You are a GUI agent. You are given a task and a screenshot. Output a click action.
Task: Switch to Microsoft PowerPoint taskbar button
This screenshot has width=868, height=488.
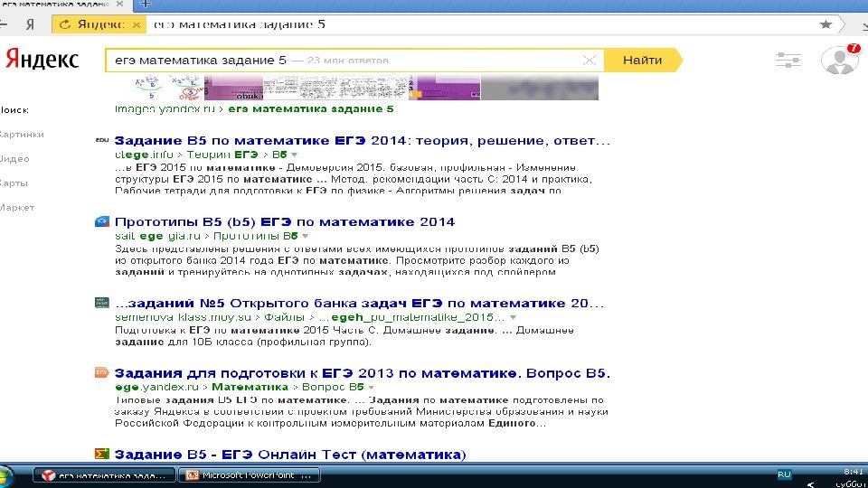(x=249, y=475)
